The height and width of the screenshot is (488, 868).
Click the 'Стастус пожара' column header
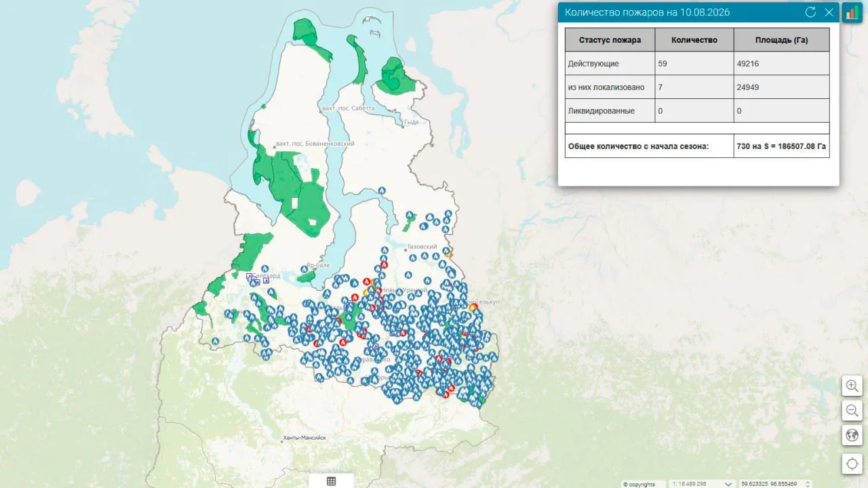point(610,40)
